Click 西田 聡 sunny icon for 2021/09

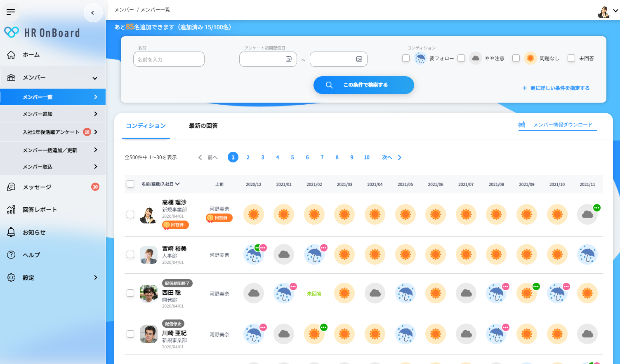pos(527,293)
